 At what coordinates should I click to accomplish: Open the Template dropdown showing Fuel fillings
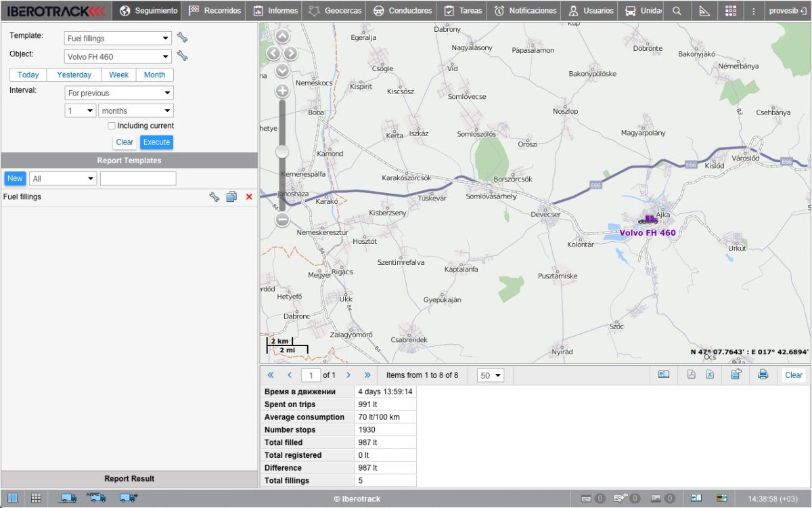pyautogui.click(x=118, y=38)
